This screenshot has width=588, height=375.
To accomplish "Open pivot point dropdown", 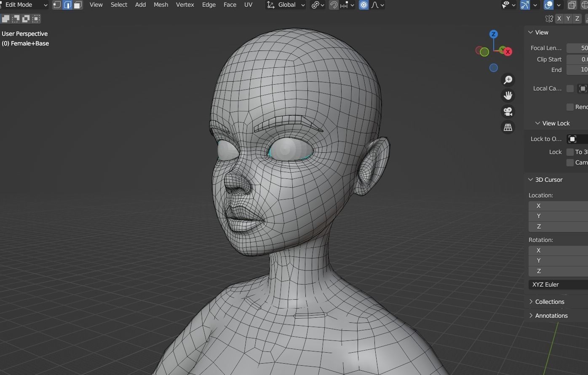I will click(317, 5).
